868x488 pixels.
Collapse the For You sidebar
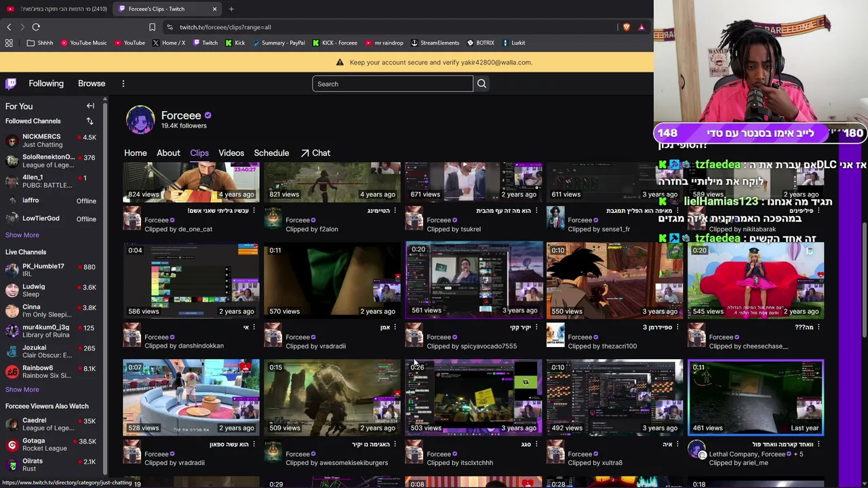90,106
